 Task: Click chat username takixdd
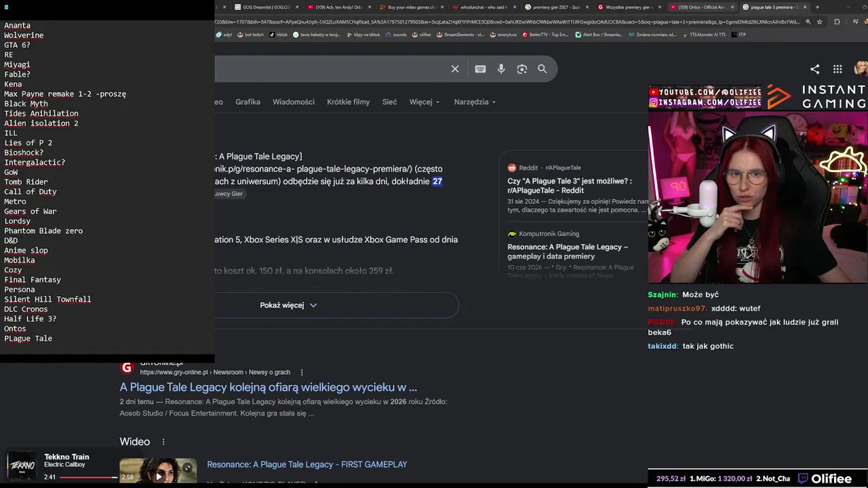click(663, 346)
